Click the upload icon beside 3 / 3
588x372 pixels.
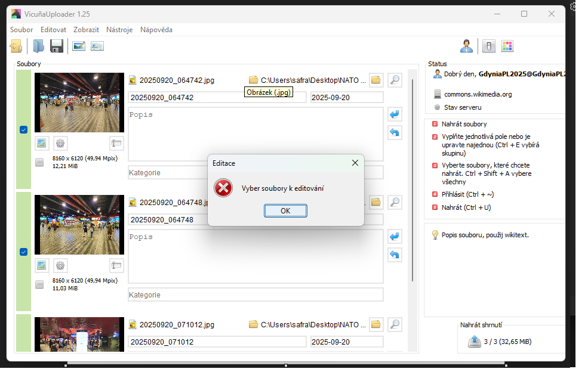pos(475,341)
